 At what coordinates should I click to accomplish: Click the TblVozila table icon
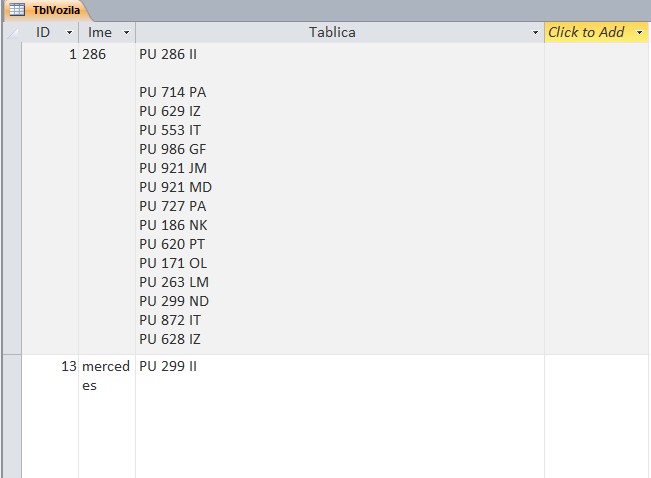[x=17, y=10]
